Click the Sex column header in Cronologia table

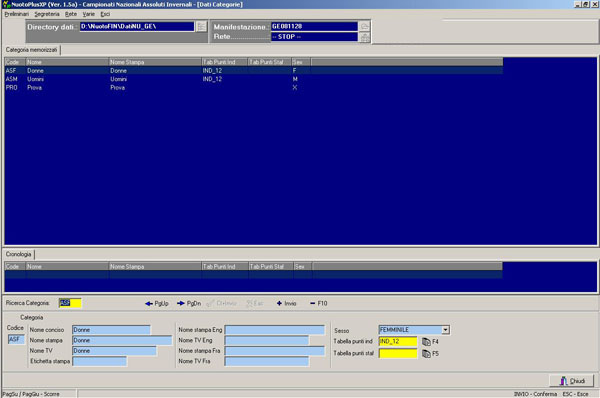303,266
